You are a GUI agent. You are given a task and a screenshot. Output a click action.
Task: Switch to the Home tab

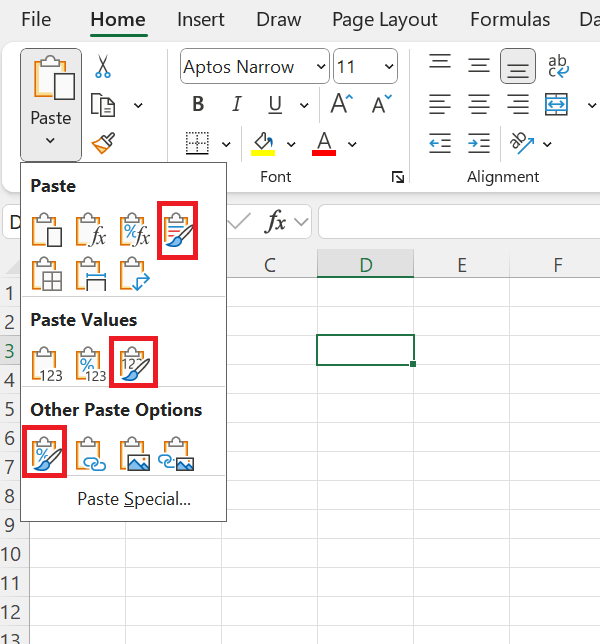(x=118, y=19)
